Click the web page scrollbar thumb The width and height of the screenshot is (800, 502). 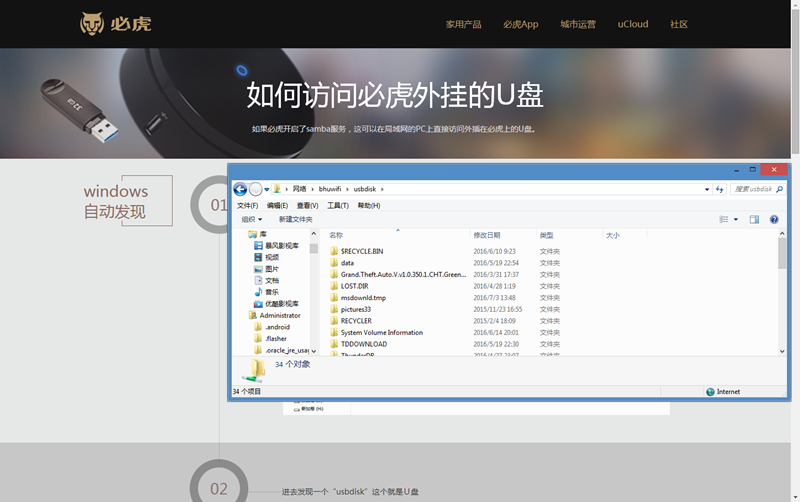click(795, 82)
